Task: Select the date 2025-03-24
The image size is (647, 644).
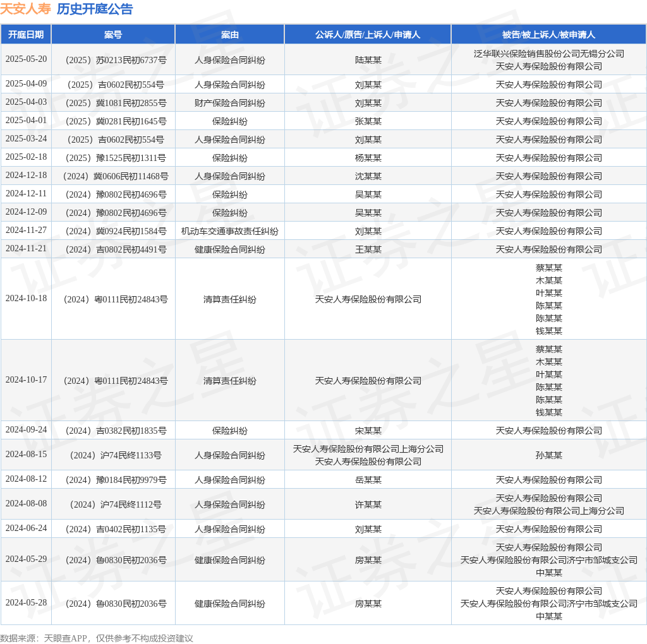Action: tap(26, 139)
